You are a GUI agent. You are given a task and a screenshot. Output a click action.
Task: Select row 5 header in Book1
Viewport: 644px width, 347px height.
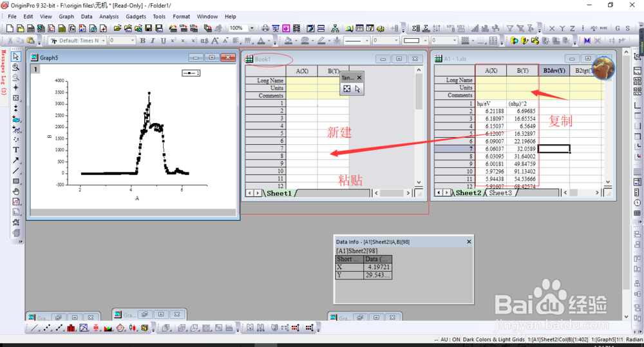click(x=265, y=133)
